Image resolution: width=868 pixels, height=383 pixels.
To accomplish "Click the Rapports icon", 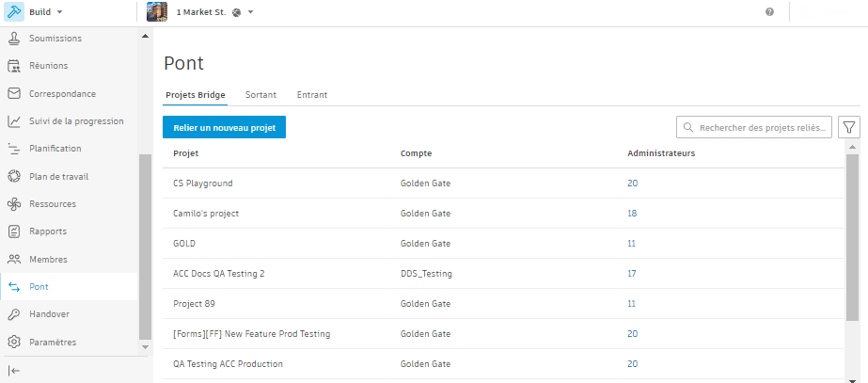I will pyautogui.click(x=14, y=231).
